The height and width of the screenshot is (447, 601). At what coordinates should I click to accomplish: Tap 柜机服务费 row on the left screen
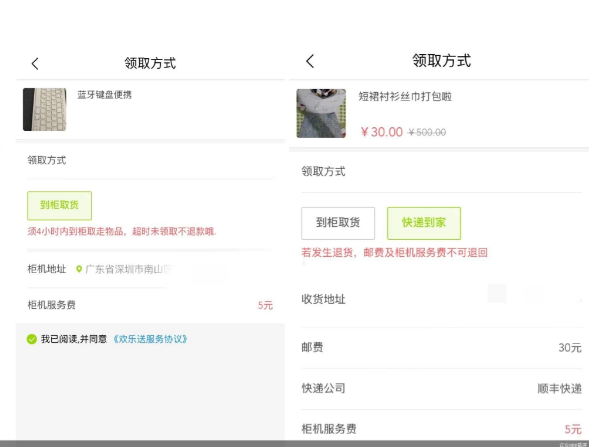(150, 305)
